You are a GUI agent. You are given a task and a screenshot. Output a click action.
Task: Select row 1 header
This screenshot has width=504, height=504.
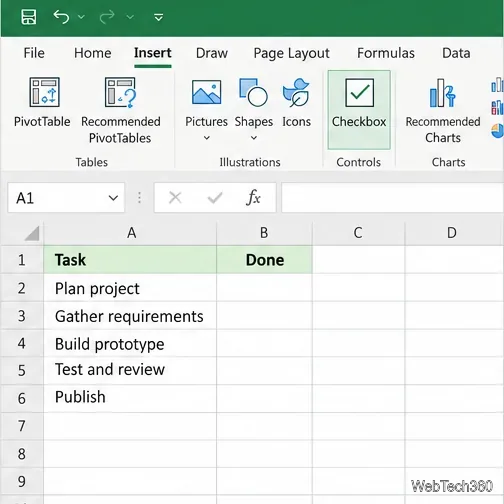[x=22, y=260]
